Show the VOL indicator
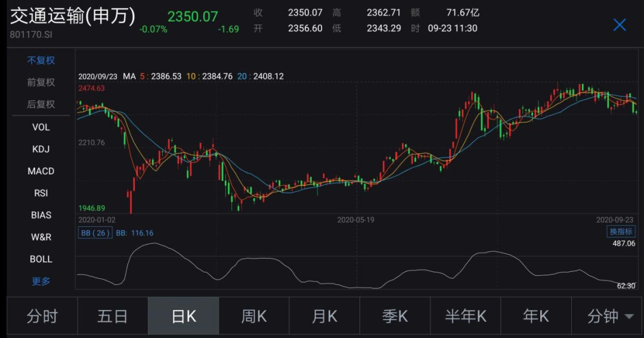 click(41, 127)
